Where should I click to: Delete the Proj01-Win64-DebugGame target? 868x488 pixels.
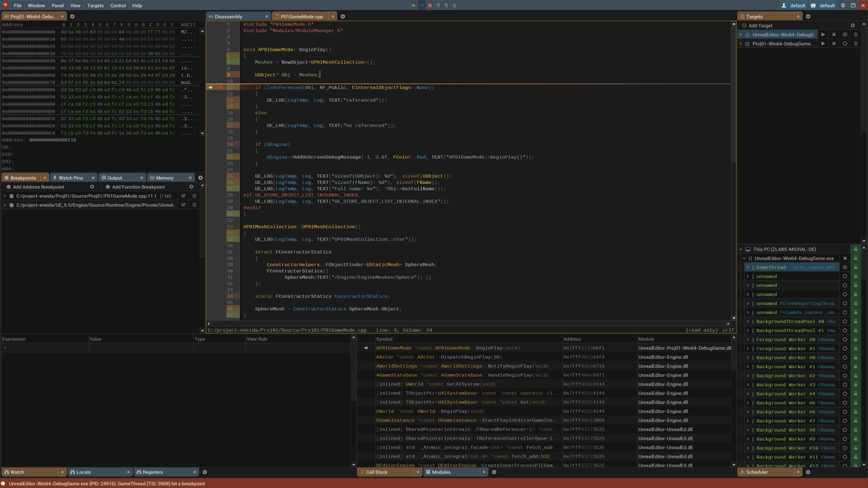click(x=856, y=43)
